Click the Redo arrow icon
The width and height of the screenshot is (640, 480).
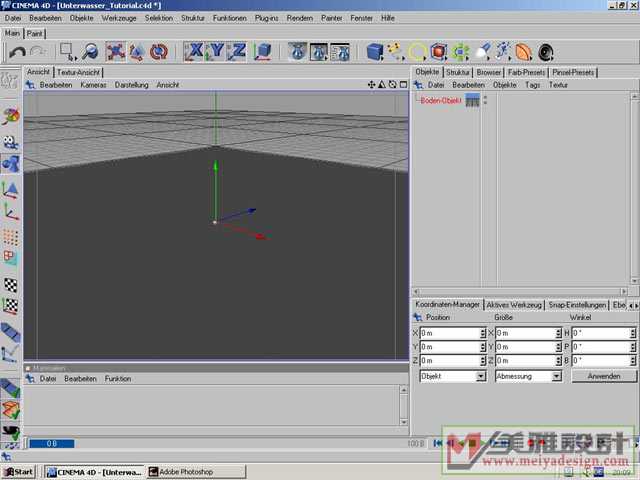38,52
